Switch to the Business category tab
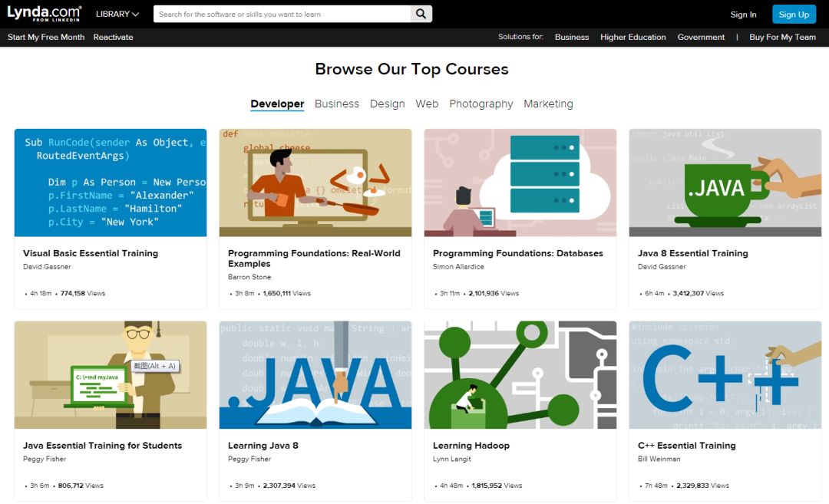The height and width of the screenshot is (504, 829). (337, 104)
